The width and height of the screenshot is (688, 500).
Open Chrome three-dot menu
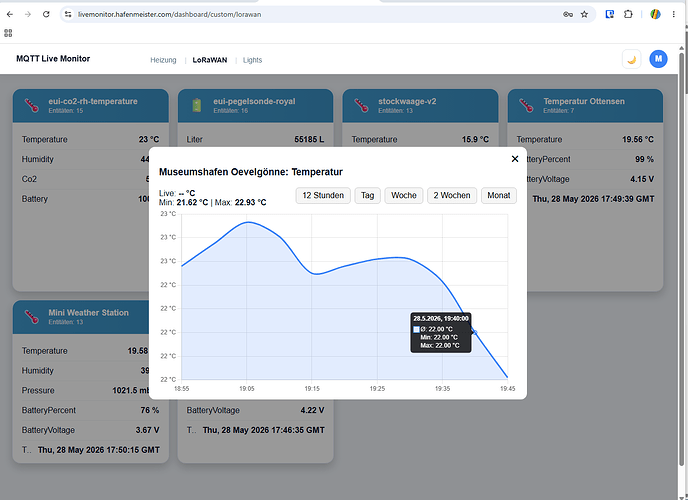tap(674, 14)
